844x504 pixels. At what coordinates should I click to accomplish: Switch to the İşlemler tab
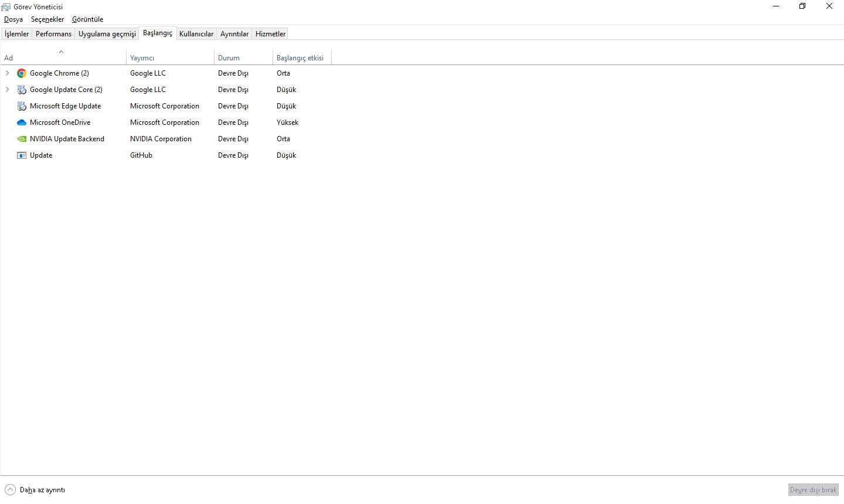click(x=16, y=34)
